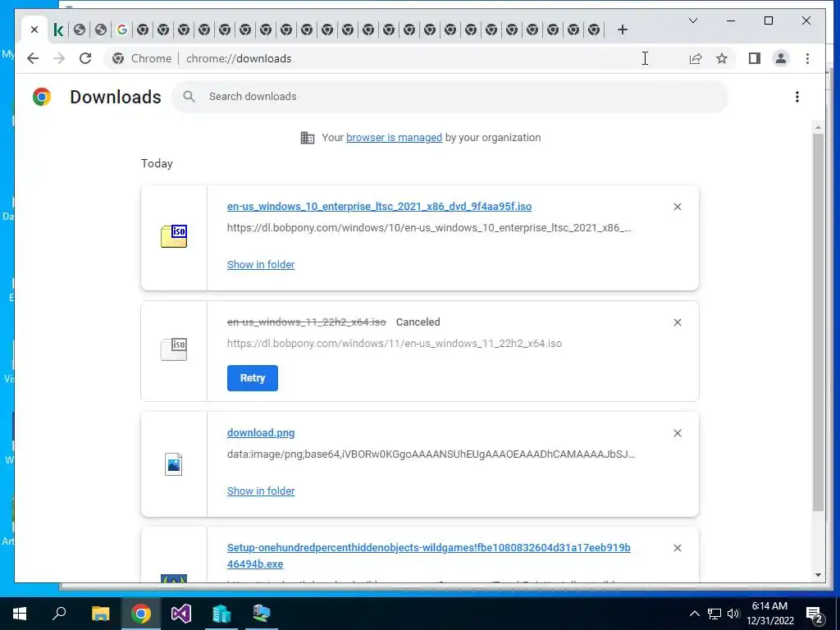Open Chrome's three-dot main menu
This screenshot has height=630, width=840.
coord(807,58)
